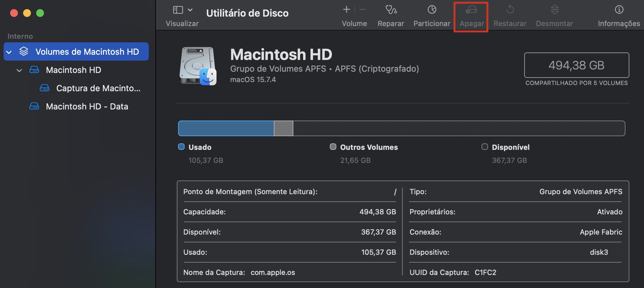Click the Nome da Captura com.apple.os value
Image resolution: width=644 pixels, height=288 pixels.
pos(273,272)
